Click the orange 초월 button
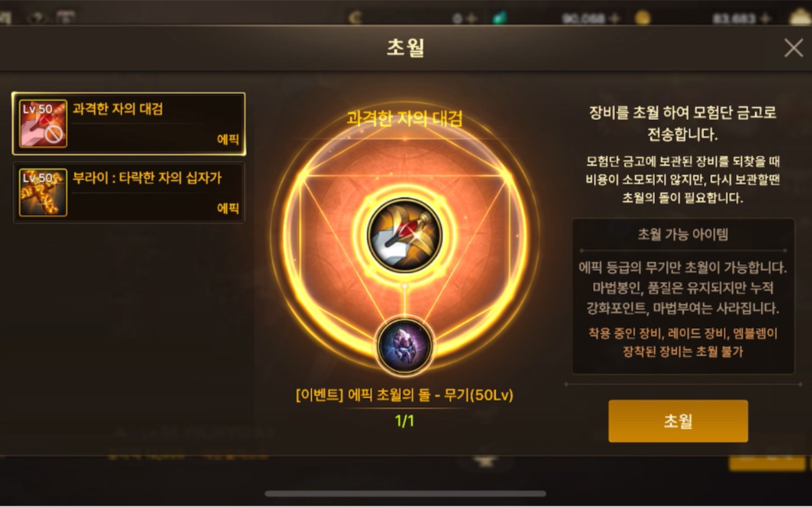812x507 pixels. click(678, 421)
